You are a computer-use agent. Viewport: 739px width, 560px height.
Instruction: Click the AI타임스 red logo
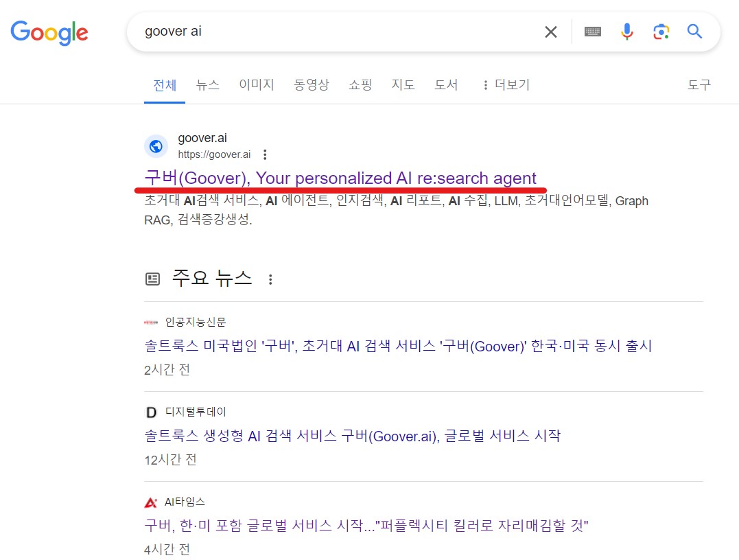[x=151, y=502]
